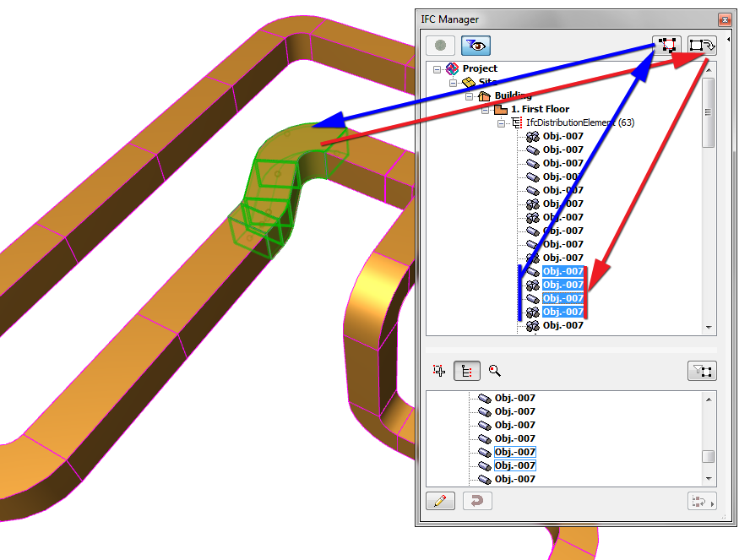Click the grayed-out circle button in IFC Manager
The width and height of the screenshot is (750, 560).
tap(440, 46)
